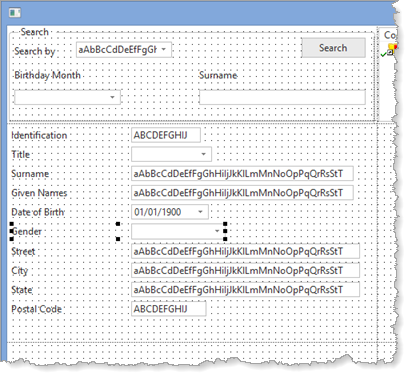This screenshot has width=412, height=378.
Task: Open the Birthday Month combo box
Action: click(112, 97)
